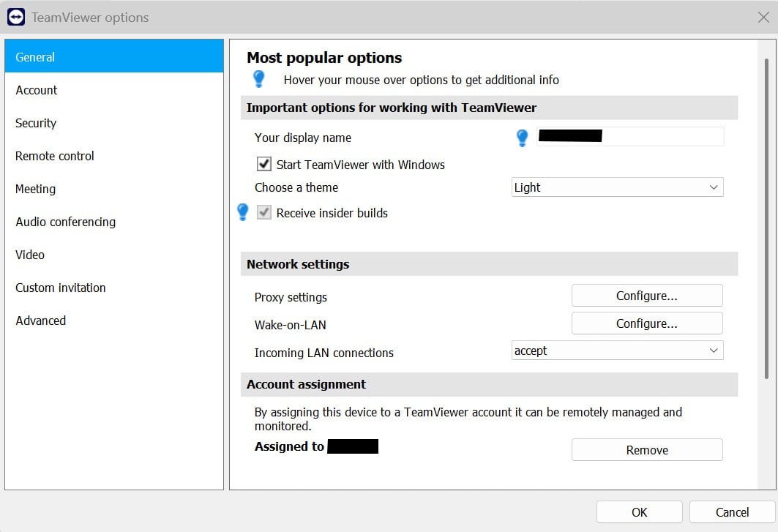778x532 pixels.
Task: Open the Account settings category
Action: [114, 90]
